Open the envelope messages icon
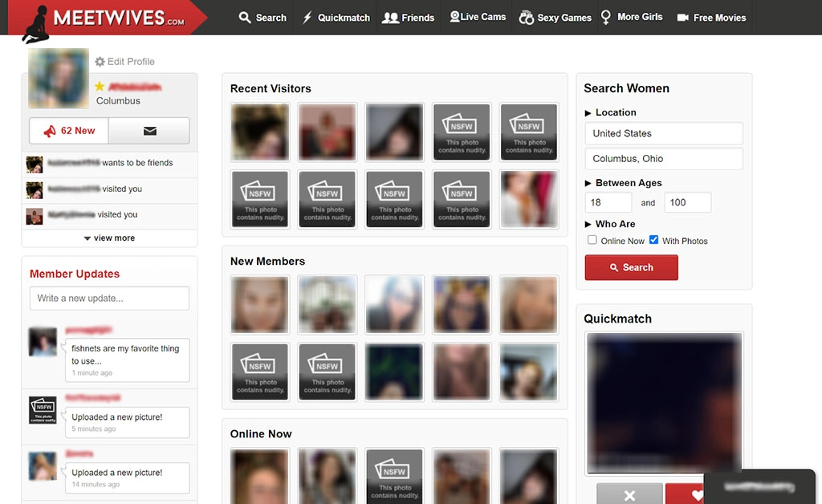 point(149,131)
